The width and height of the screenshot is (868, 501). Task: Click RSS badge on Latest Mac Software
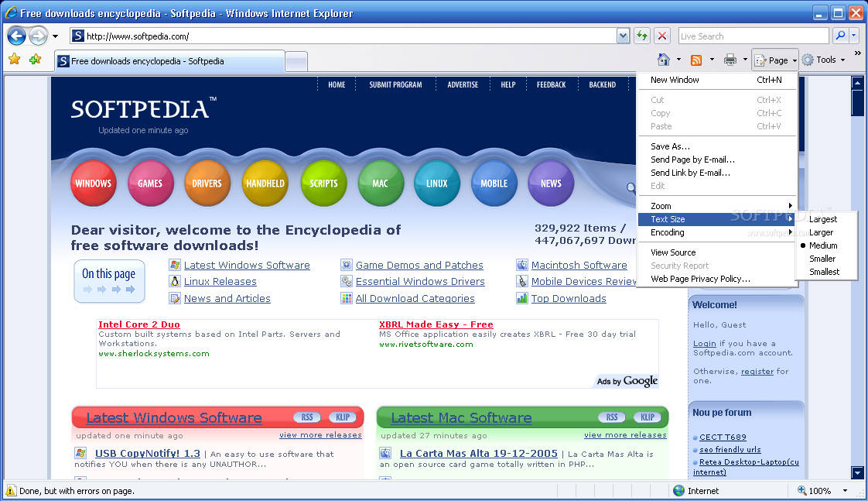[x=612, y=417]
